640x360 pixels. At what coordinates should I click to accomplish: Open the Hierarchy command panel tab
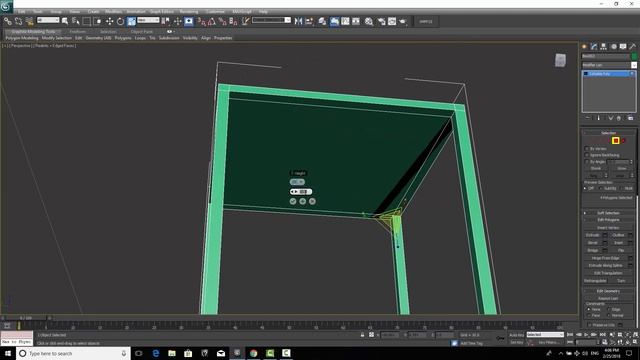604,47
